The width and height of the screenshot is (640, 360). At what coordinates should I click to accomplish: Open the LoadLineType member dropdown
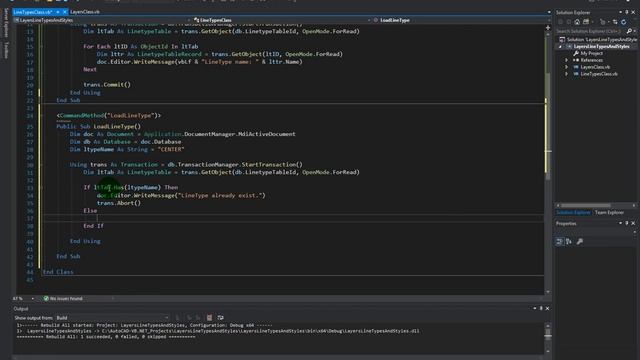pyautogui.click(x=462, y=20)
